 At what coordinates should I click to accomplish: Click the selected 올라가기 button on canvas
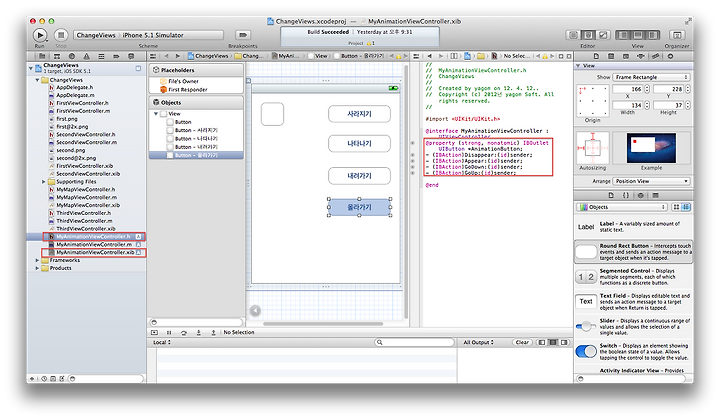click(359, 207)
